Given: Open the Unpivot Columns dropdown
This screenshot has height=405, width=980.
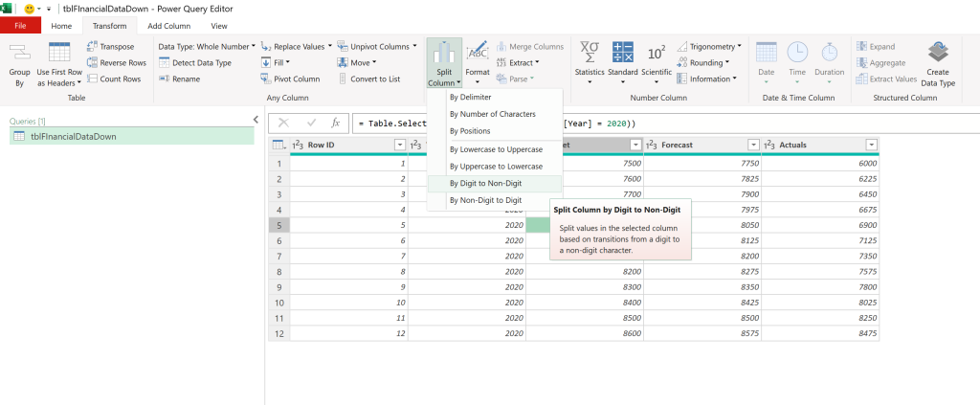Looking at the screenshot, I should [377, 46].
